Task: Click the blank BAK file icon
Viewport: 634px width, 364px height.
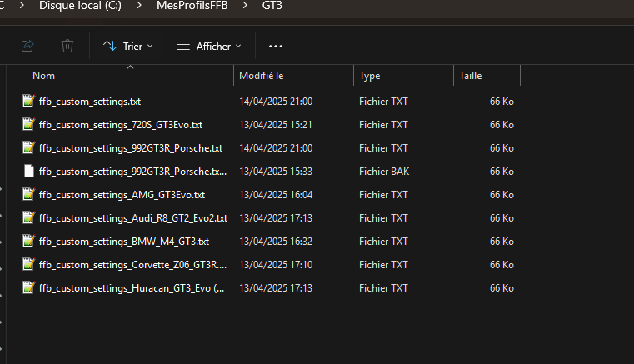Action: (x=28, y=171)
